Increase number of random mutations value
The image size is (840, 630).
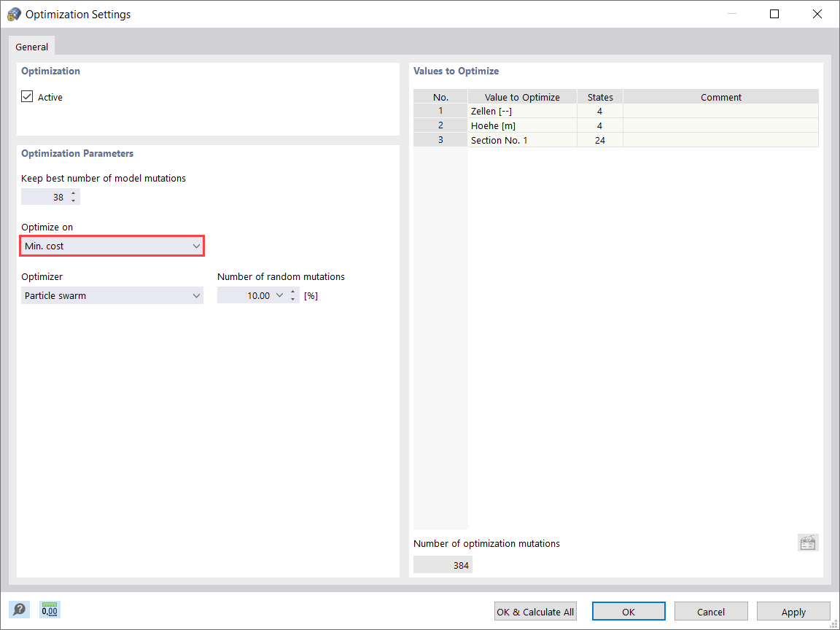pos(292,292)
